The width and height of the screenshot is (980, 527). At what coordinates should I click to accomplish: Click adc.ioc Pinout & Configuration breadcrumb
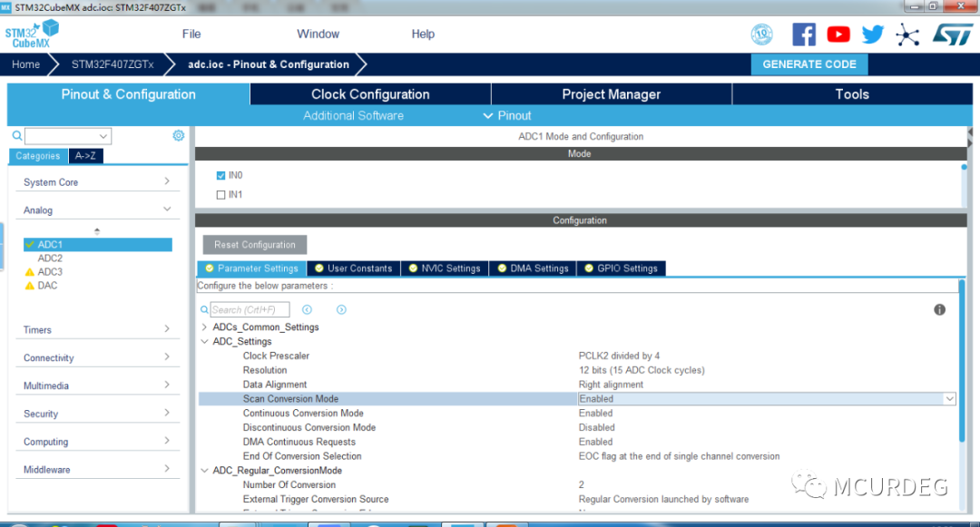click(269, 64)
